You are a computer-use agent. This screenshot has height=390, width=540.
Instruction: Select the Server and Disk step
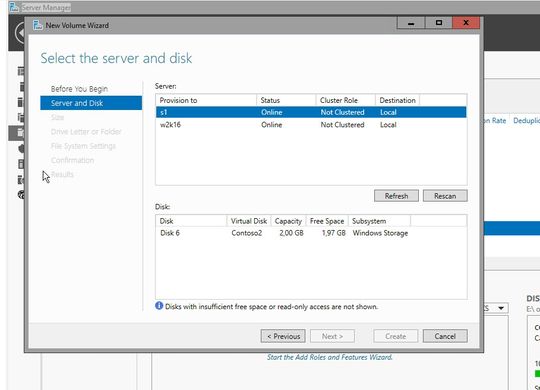(91, 103)
